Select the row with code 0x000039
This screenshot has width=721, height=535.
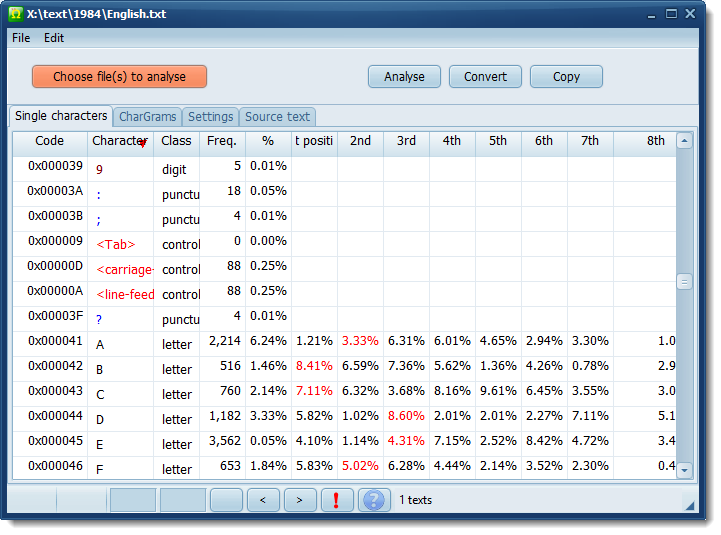(344, 169)
